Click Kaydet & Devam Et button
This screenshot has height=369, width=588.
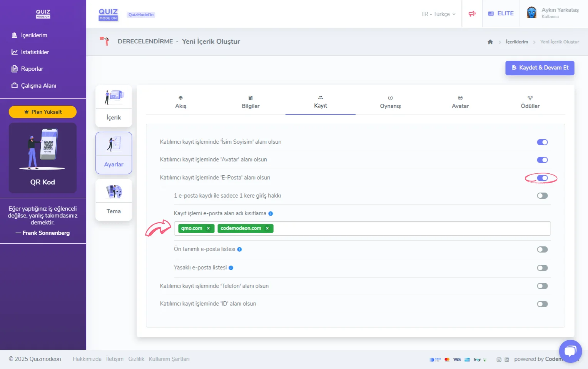tap(540, 68)
